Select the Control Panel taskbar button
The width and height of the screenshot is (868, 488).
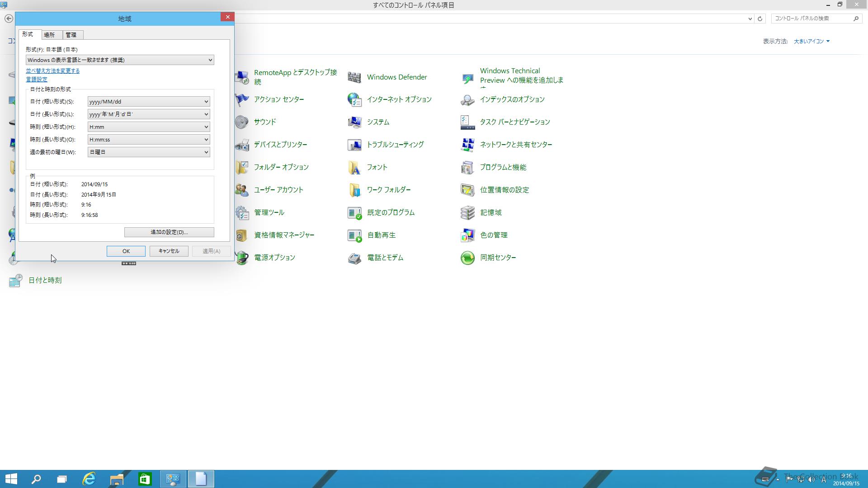173,479
